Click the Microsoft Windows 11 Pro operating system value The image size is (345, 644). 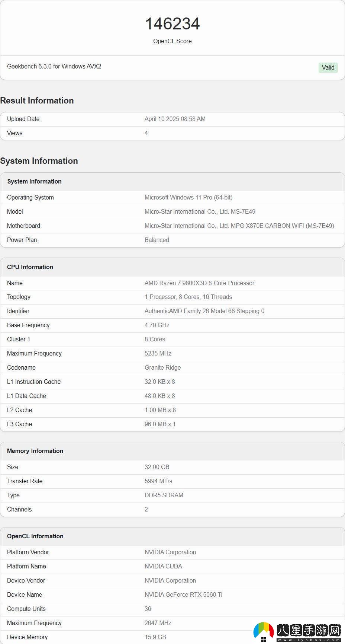coord(188,197)
